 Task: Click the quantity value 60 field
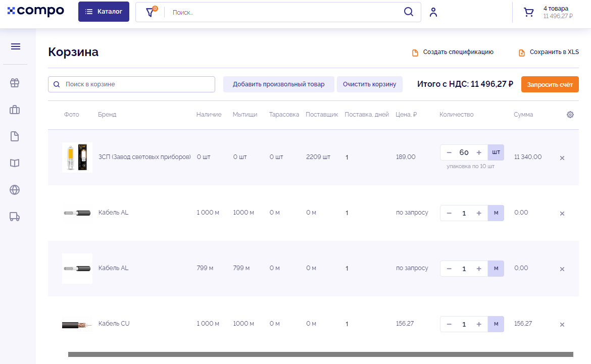464,152
